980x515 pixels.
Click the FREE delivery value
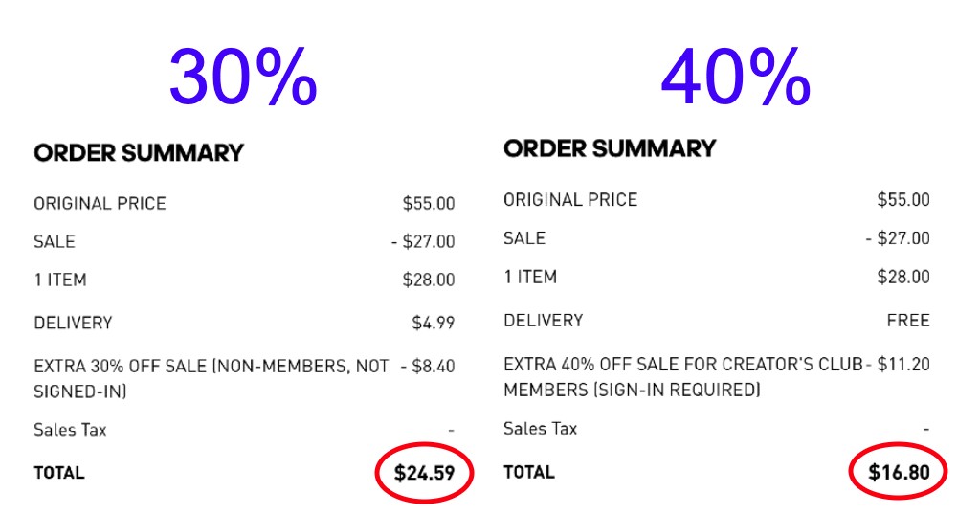(x=908, y=320)
